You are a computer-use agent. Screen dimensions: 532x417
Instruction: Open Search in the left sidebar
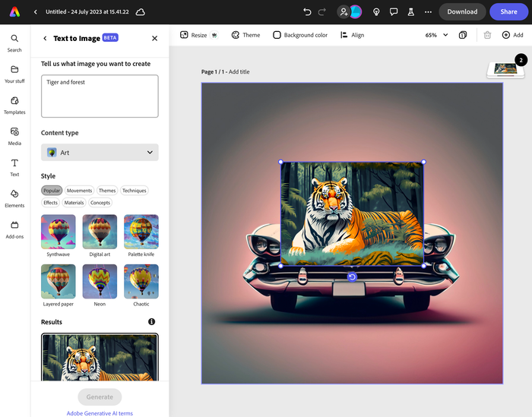(14, 43)
